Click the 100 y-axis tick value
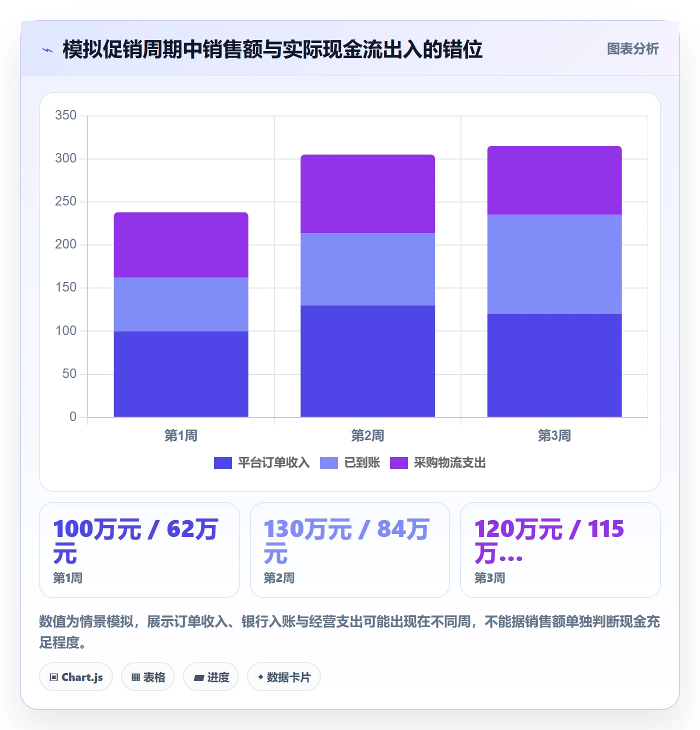Image resolution: width=700 pixels, height=730 pixels. (x=66, y=331)
